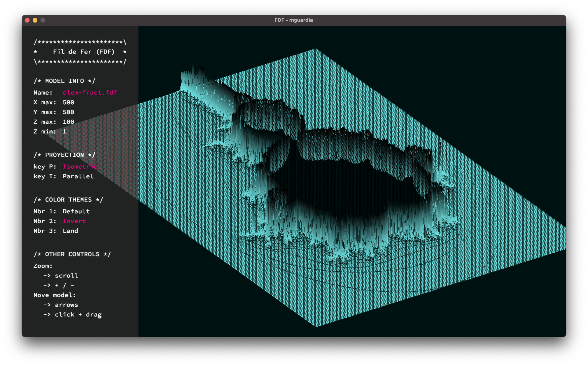Click the OTHER CONTROLS section header
Viewport: 588px width, 366px height.
point(72,254)
